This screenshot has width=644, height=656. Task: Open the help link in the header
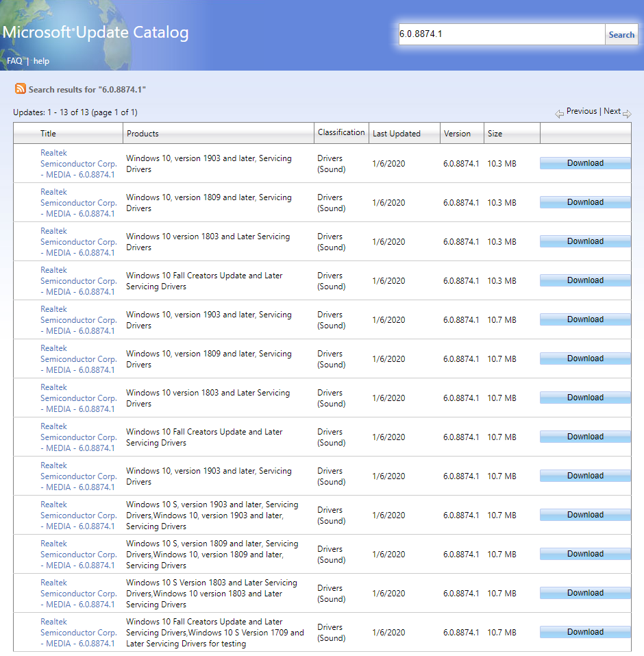[x=41, y=61]
